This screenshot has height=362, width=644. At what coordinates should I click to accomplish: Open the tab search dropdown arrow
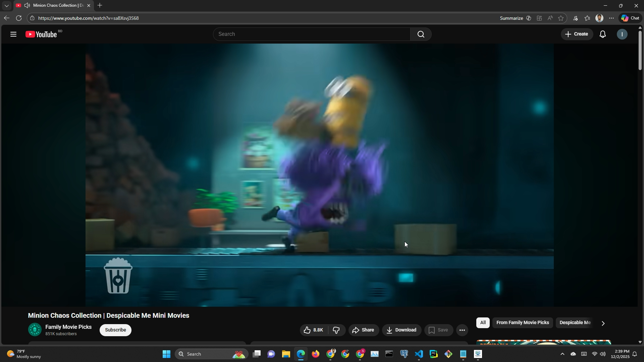(7, 6)
